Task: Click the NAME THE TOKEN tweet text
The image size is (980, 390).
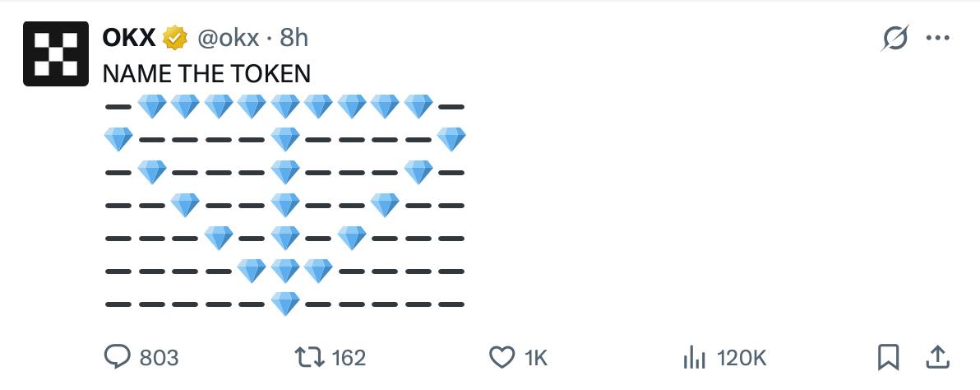Action: 206,74
